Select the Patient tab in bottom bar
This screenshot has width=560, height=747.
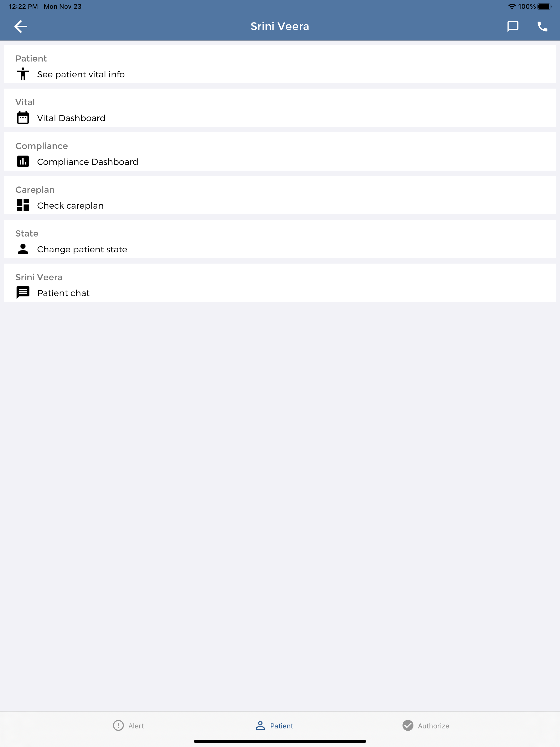pyautogui.click(x=274, y=725)
